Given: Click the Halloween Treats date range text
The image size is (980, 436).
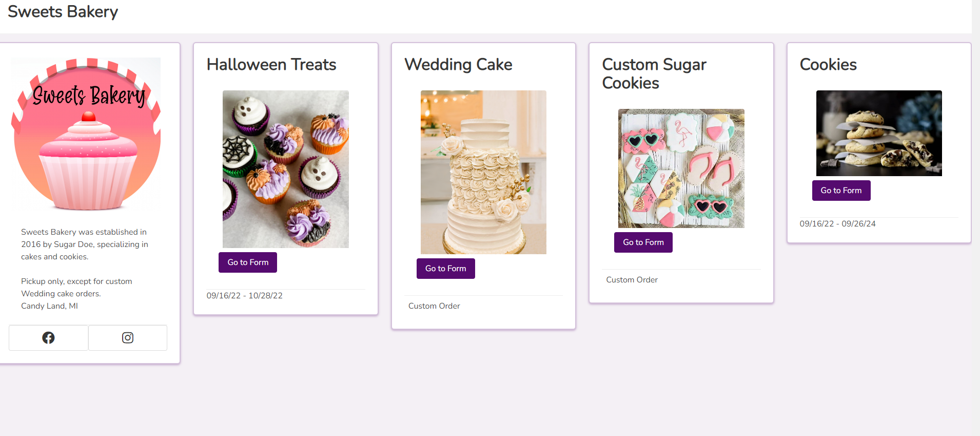Looking at the screenshot, I should pos(245,296).
